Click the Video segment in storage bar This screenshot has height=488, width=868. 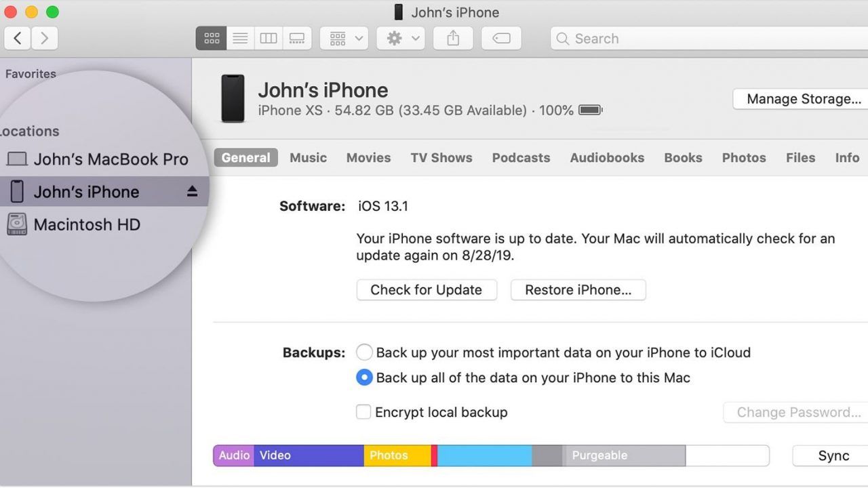[x=309, y=455]
